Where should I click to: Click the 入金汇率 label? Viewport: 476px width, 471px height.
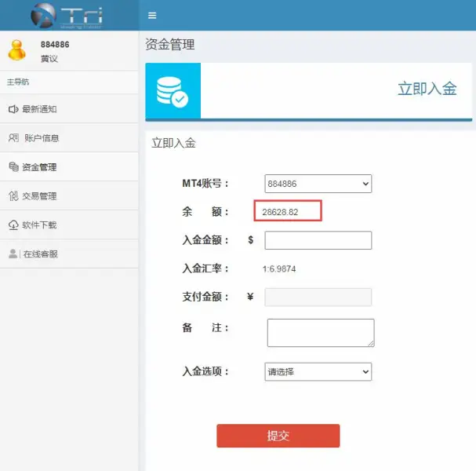tap(205, 268)
